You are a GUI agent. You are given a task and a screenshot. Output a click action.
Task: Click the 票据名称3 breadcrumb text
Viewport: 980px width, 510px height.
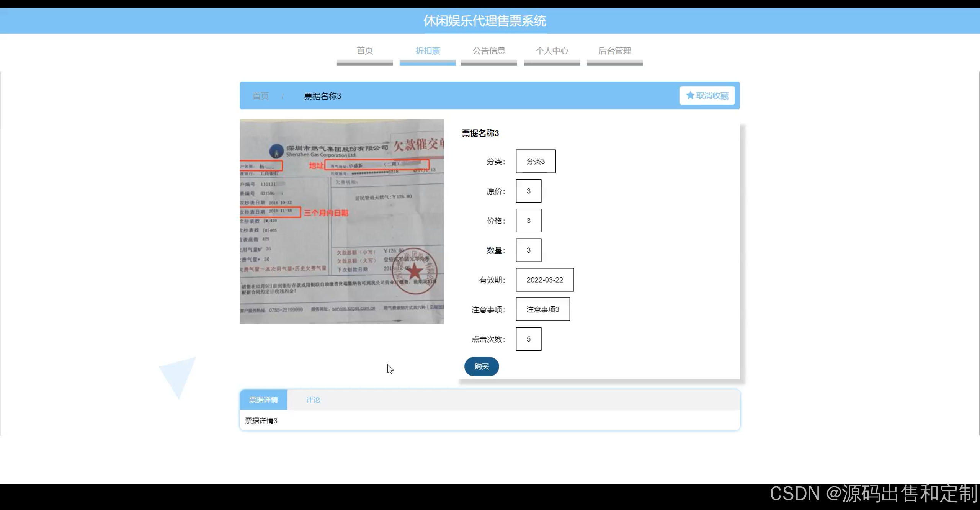[x=322, y=96]
